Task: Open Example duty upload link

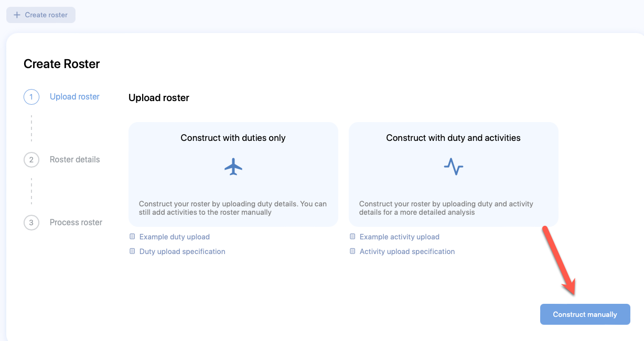Action: click(x=175, y=237)
